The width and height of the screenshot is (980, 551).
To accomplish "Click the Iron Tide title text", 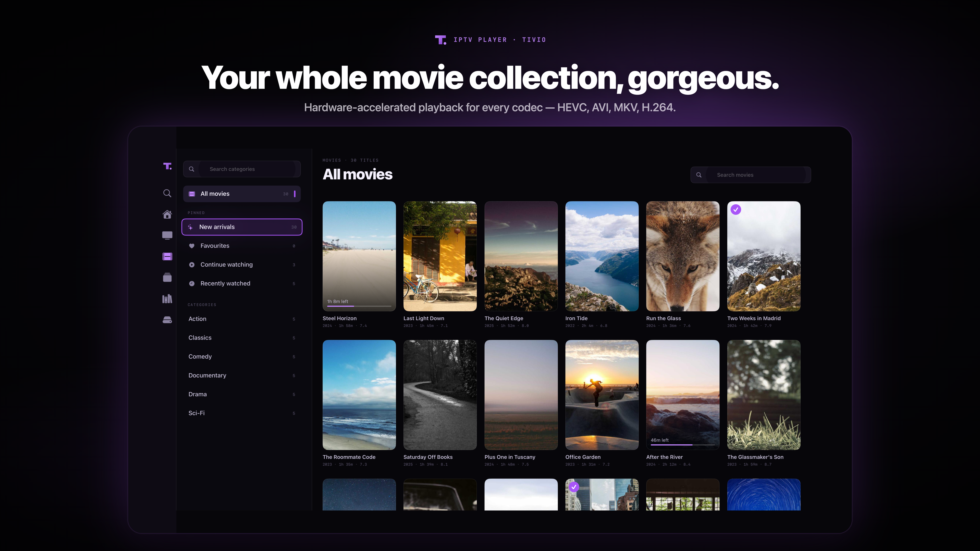I will 576,318.
